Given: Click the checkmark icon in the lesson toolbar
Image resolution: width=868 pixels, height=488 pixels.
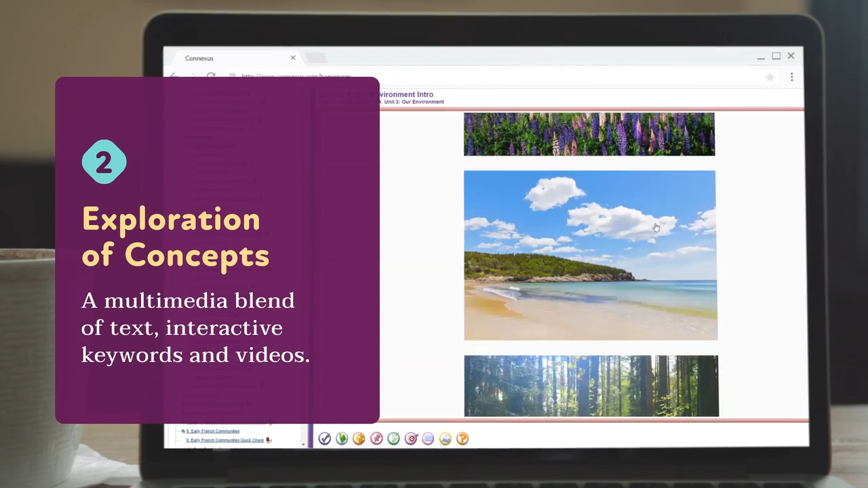Looking at the screenshot, I should point(325,439).
